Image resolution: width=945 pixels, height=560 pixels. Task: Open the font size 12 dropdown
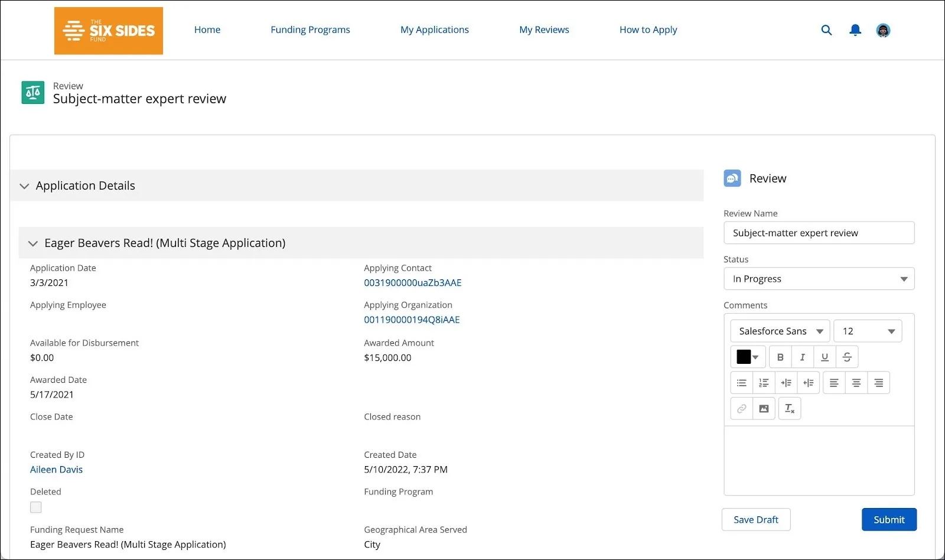868,331
